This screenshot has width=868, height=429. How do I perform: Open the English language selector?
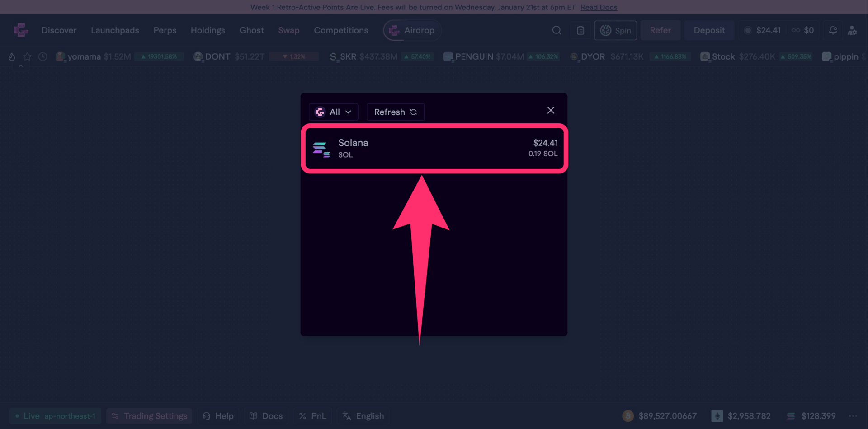pos(363,416)
